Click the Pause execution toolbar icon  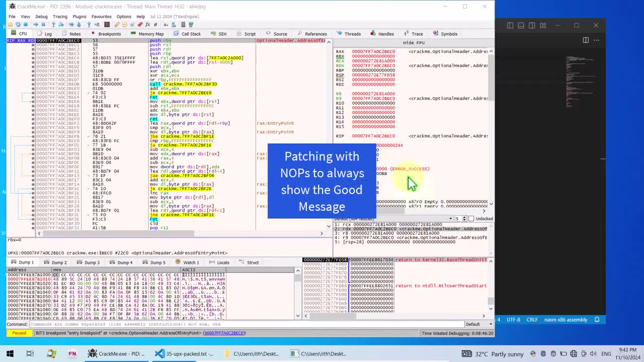click(43, 24)
